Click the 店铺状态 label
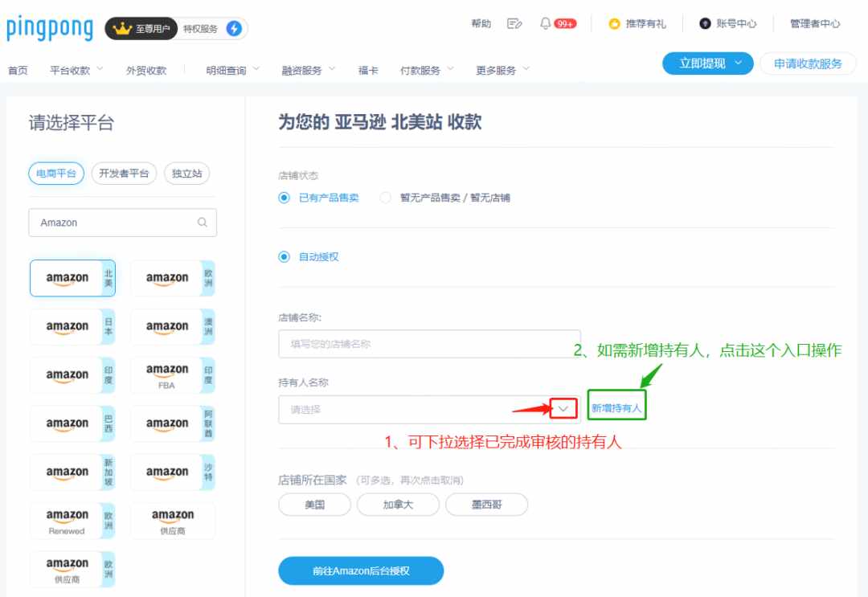The height and width of the screenshot is (597, 868). pos(298,175)
